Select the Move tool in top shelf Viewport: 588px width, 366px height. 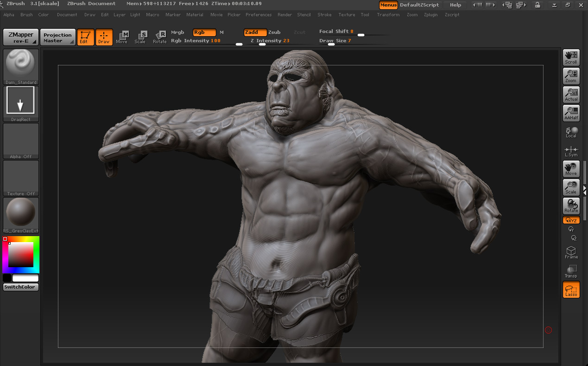(x=122, y=37)
